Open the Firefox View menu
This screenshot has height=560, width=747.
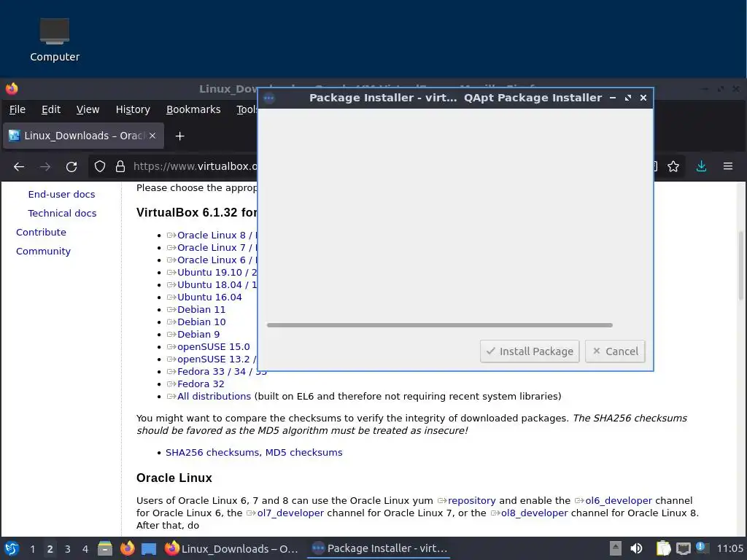click(x=88, y=109)
